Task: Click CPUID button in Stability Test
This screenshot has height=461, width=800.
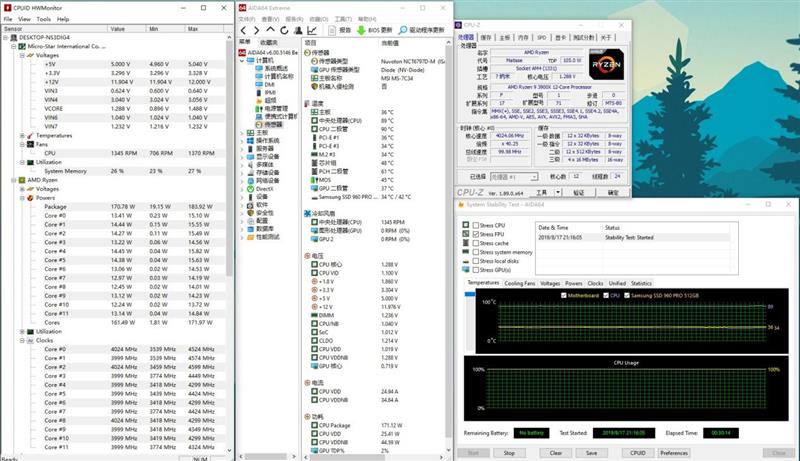Action: click(x=638, y=453)
